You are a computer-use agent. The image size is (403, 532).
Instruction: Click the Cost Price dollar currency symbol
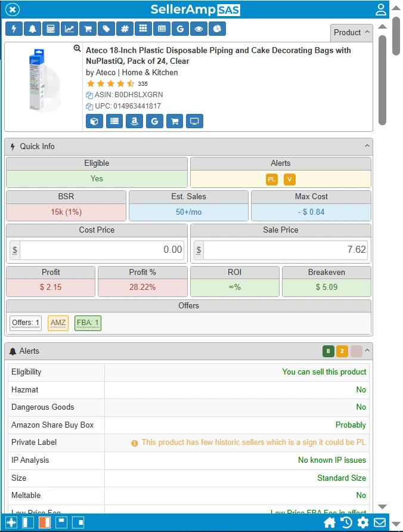click(15, 250)
